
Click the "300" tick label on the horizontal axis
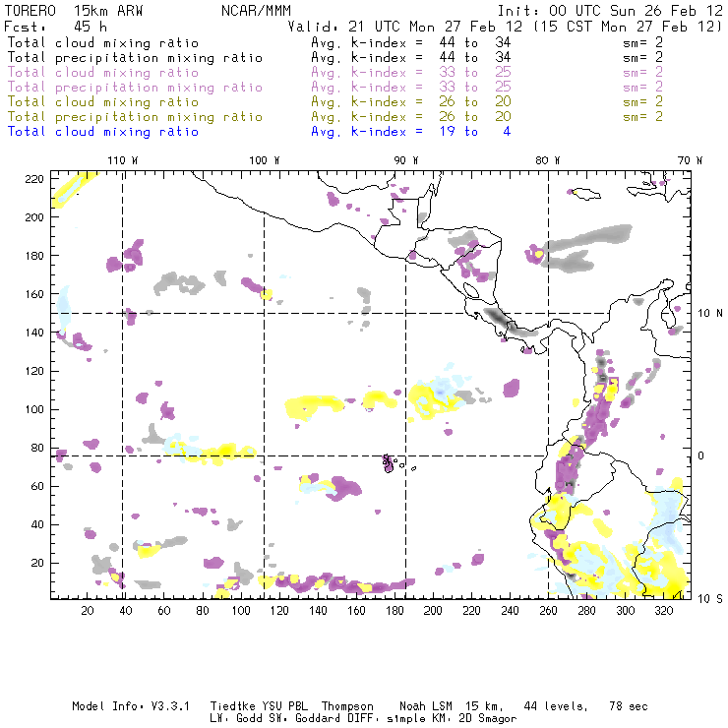click(x=626, y=611)
